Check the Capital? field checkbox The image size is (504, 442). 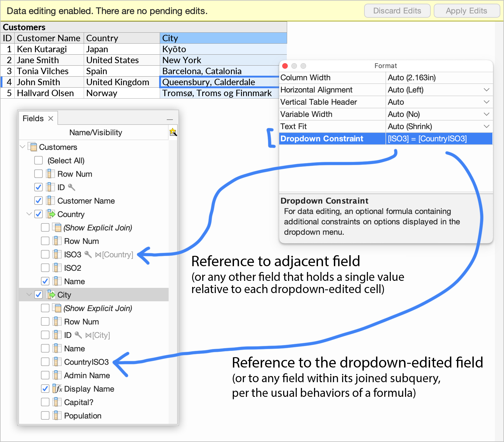click(x=45, y=402)
